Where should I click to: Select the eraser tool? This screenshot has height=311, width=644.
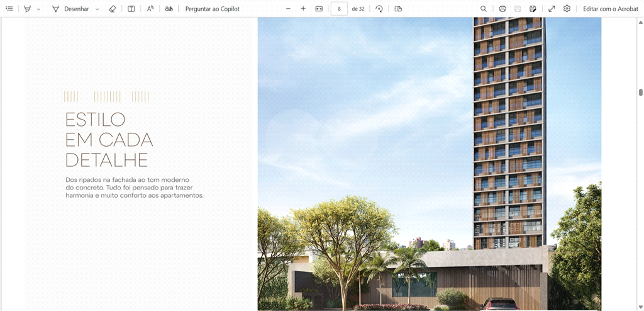click(x=113, y=9)
